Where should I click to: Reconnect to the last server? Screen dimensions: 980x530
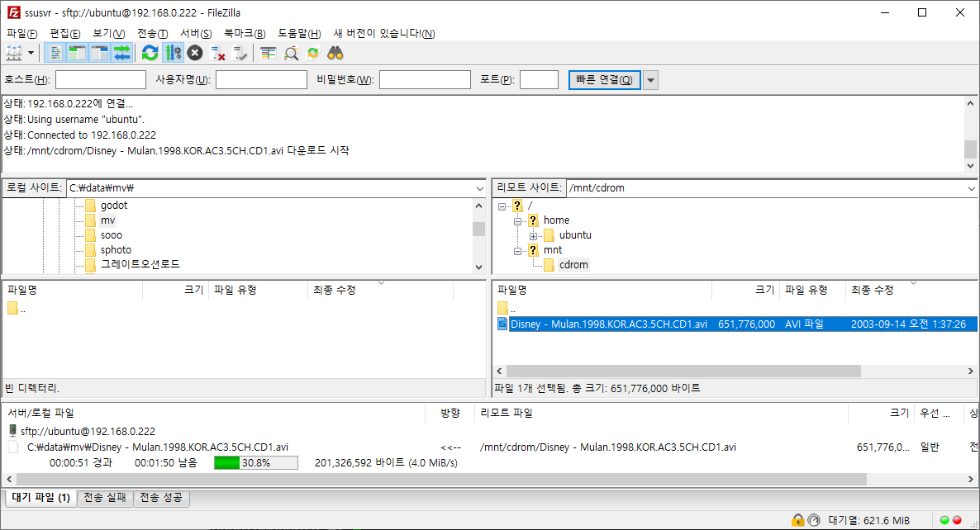click(x=240, y=53)
